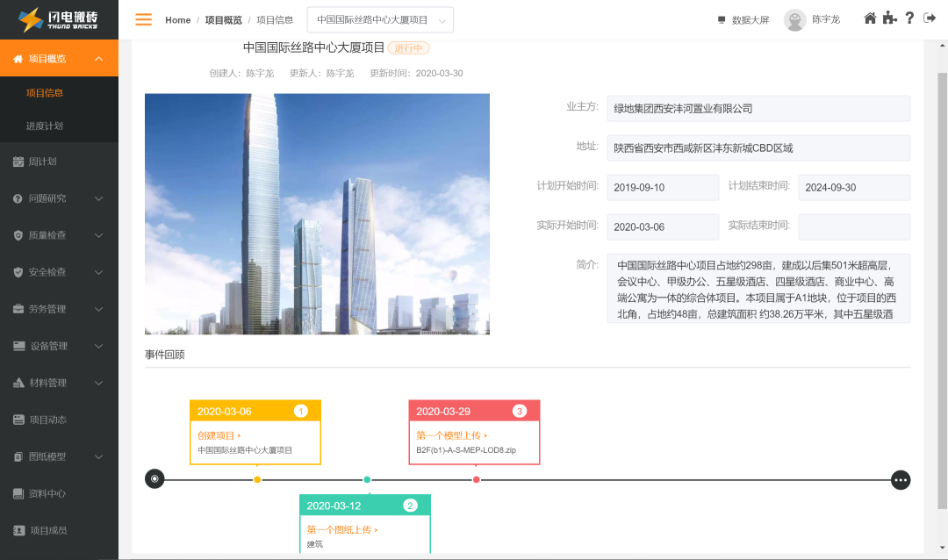Open 周计划 in the sidebar

60,162
